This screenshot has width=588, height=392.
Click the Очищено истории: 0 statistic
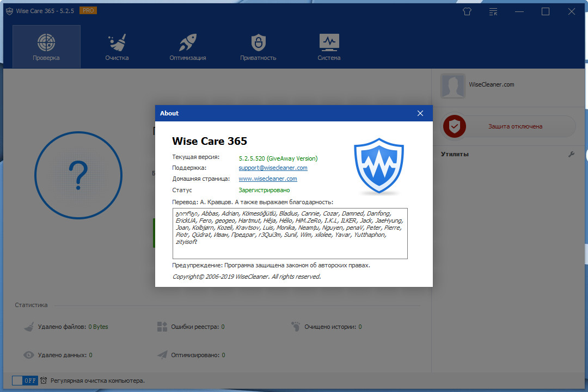tap(333, 327)
